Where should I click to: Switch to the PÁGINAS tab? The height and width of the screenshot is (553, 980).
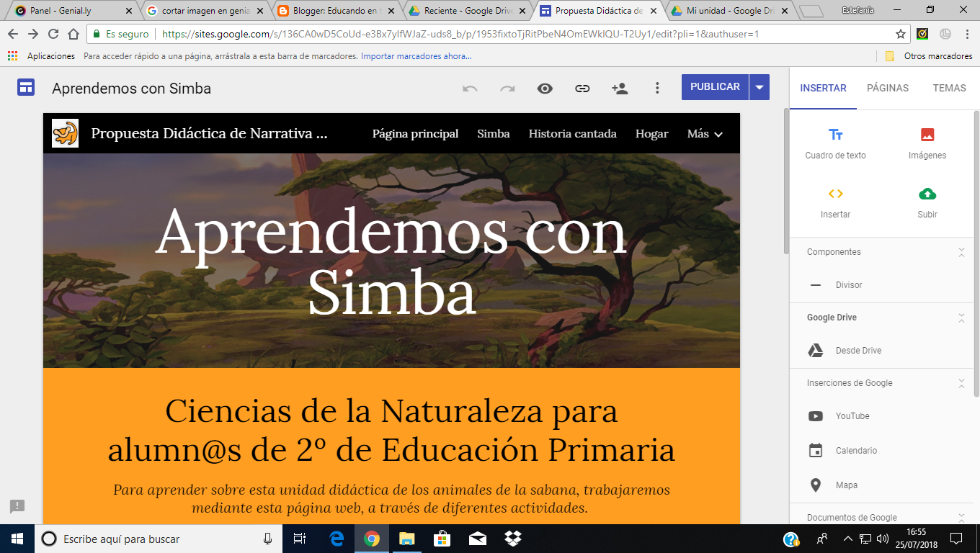(888, 88)
